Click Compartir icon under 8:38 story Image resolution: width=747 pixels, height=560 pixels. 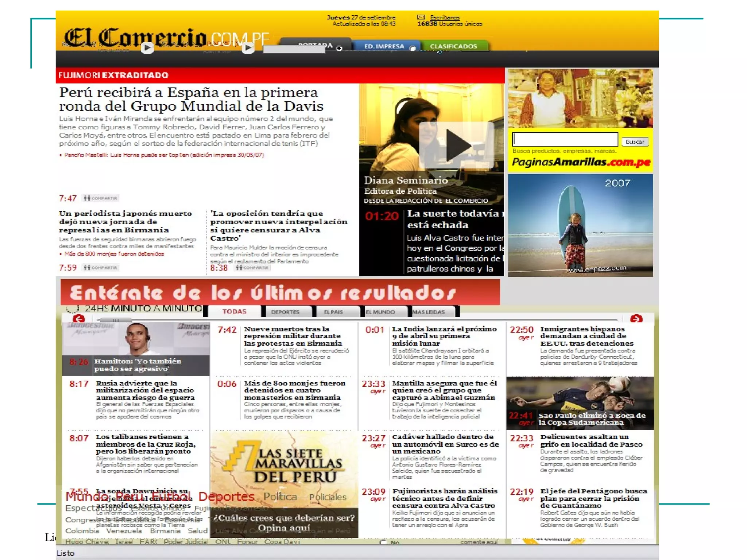252,268
